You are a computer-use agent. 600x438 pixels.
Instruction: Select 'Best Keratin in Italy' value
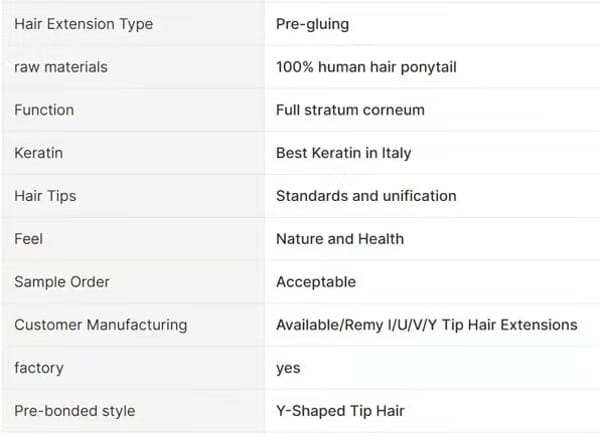point(343,153)
